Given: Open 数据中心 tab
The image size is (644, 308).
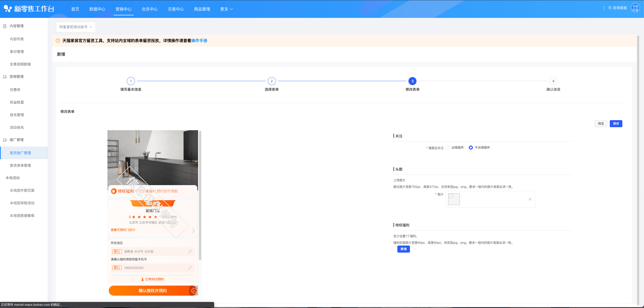Looking at the screenshot, I should [x=97, y=9].
